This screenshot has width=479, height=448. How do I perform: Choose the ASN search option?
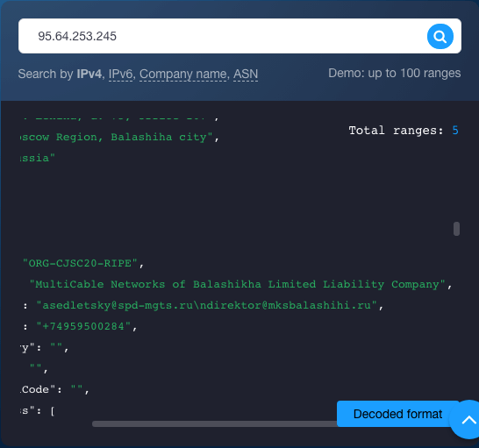[246, 75]
